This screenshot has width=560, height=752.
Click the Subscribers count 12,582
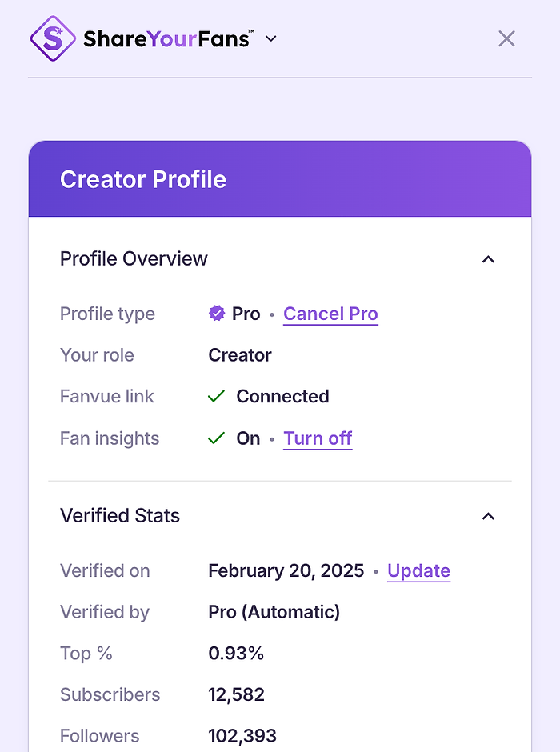236,694
